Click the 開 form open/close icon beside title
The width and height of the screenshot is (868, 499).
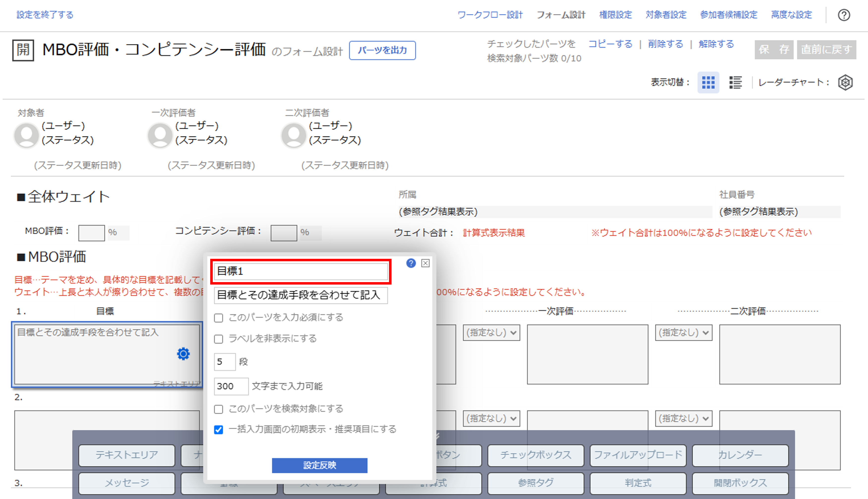pos(23,50)
